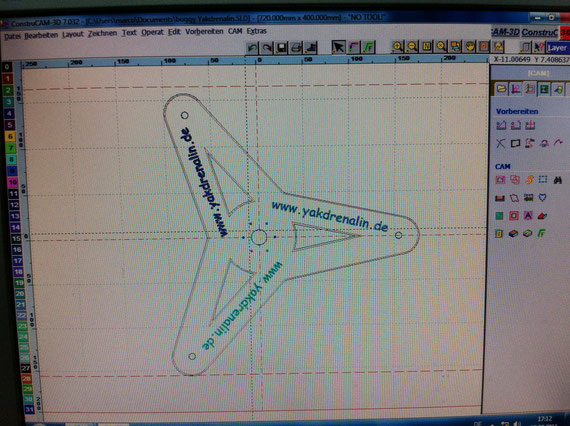Click the orange S icon in CAM section
This screenshot has height=426, width=570.
(x=529, y=180)
